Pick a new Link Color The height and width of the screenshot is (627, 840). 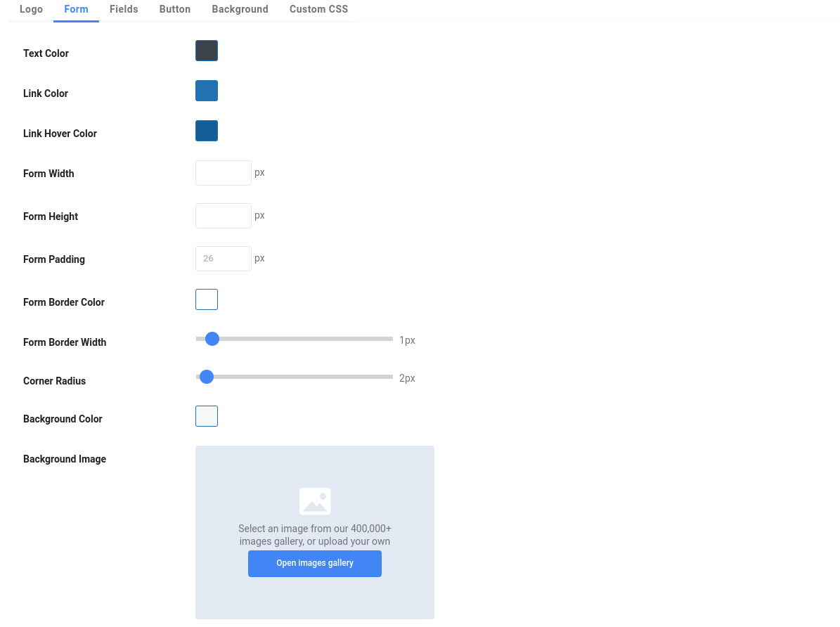click(207, 91)
